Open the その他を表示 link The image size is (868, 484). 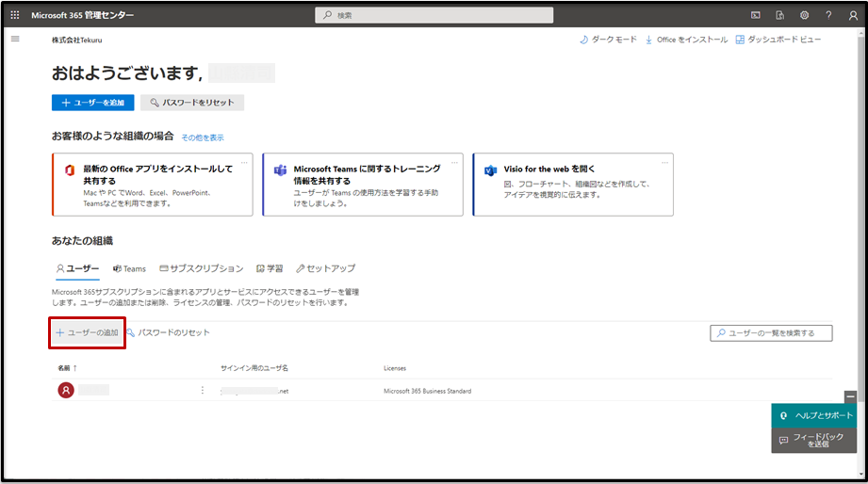[x=203, y=137]
